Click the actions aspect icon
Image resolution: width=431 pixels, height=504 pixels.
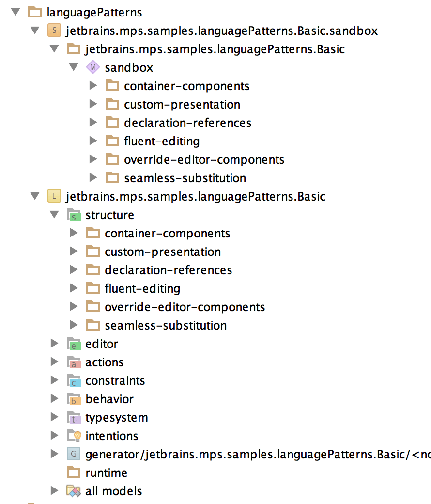coord(73,362)
